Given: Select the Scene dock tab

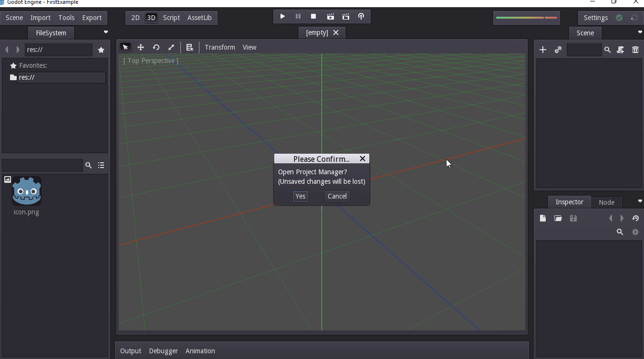Looking at the screenshot, I should 585,33.
